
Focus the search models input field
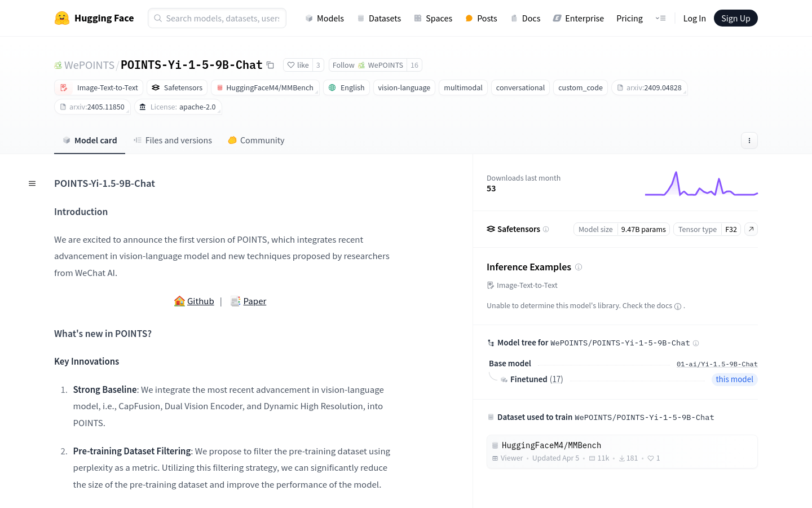pos(217,18)
